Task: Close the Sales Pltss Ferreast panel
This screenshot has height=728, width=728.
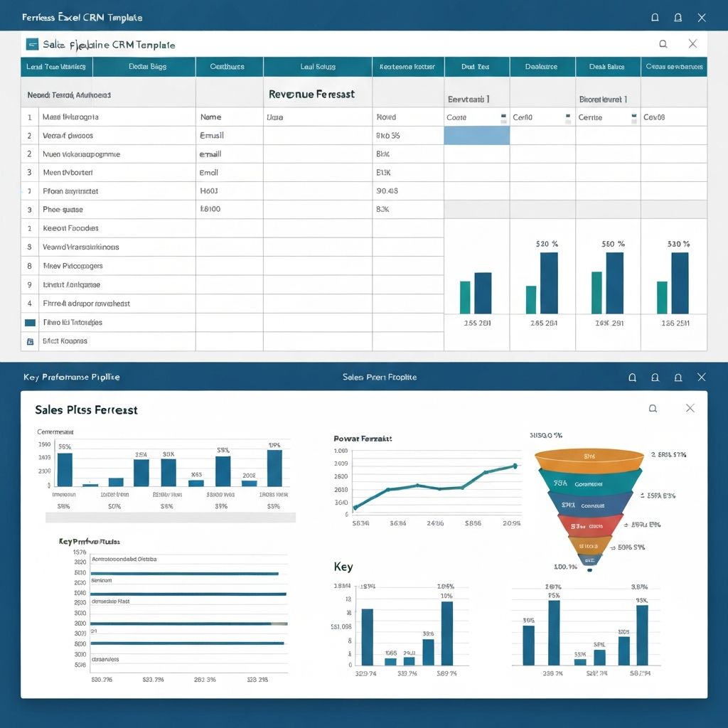Action: (690, 408)
